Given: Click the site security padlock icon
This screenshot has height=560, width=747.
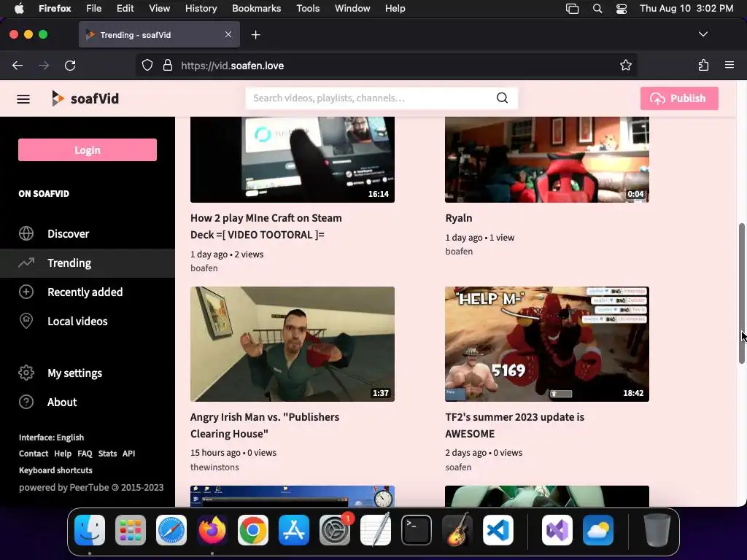Looking at the screenshot, I should tap(167, 65).
